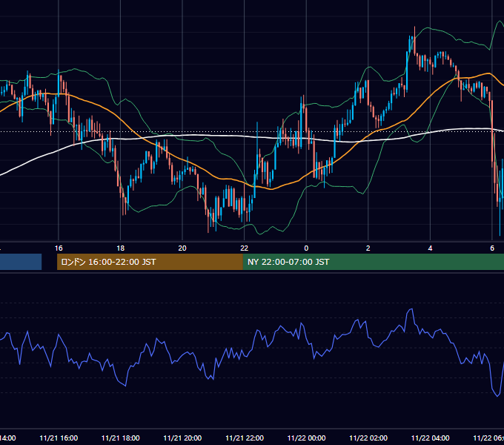This screenshot has width=504, height=445.
Task: Click the 16 hour axis label
Action: pyautogui.click(x=59, y=248)
